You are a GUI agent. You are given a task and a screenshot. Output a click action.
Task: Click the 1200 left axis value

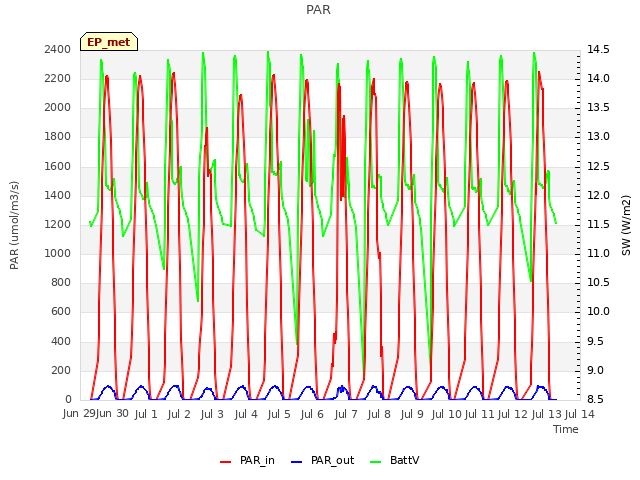[x=58, y=225]
